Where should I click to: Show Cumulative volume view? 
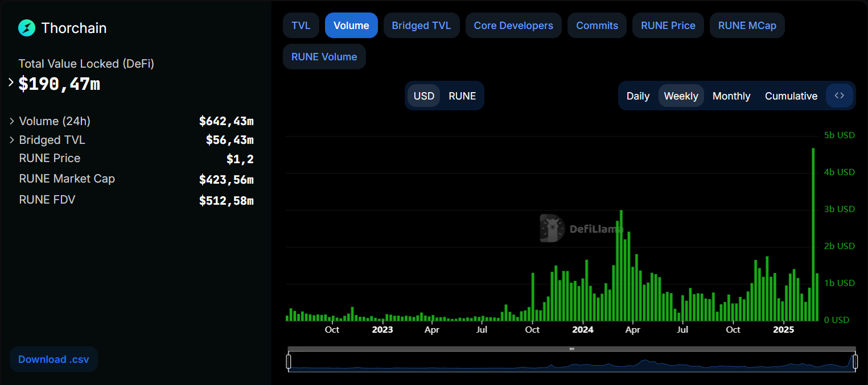click(x=791, y=96)
